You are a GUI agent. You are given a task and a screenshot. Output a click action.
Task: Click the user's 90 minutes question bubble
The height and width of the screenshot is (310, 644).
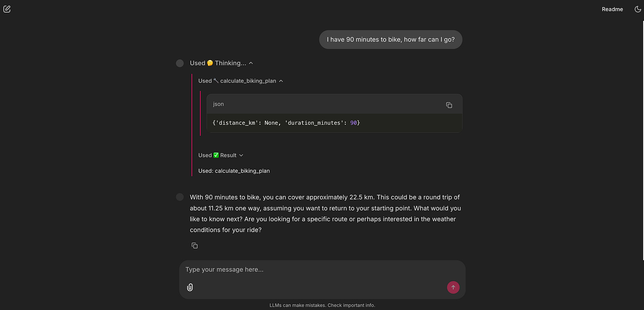click(x=391, y=39)
